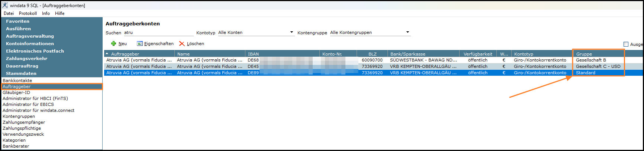Image resolution: width=644 pixels, height=151 pixels.
Task: Expand the Zahlungsverkehr sidebar section
Action: pyautogui.click(x=52, y=59)
